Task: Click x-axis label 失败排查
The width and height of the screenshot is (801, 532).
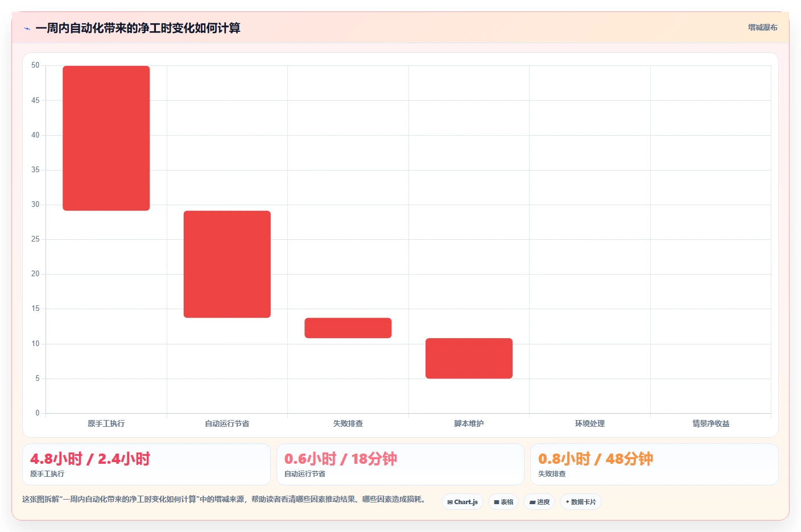Action: click(348, 423)
